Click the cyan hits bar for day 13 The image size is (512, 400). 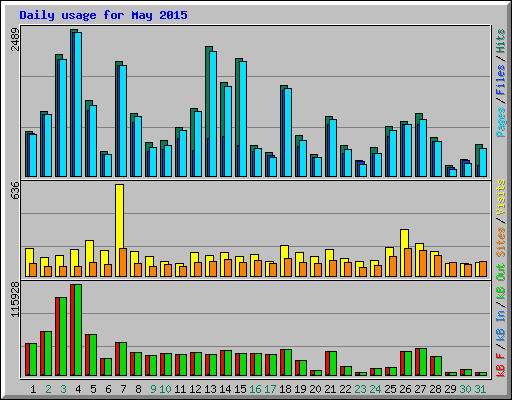(x=213, y=114)
